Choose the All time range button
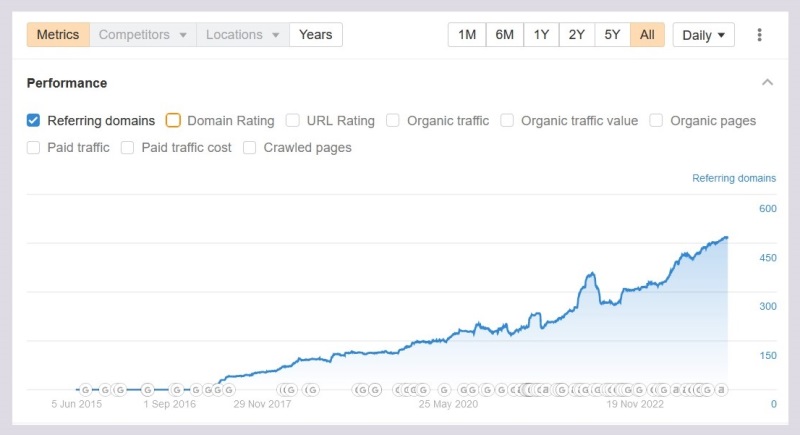Screen dimensions: 800x435 (x=647, y=35)
